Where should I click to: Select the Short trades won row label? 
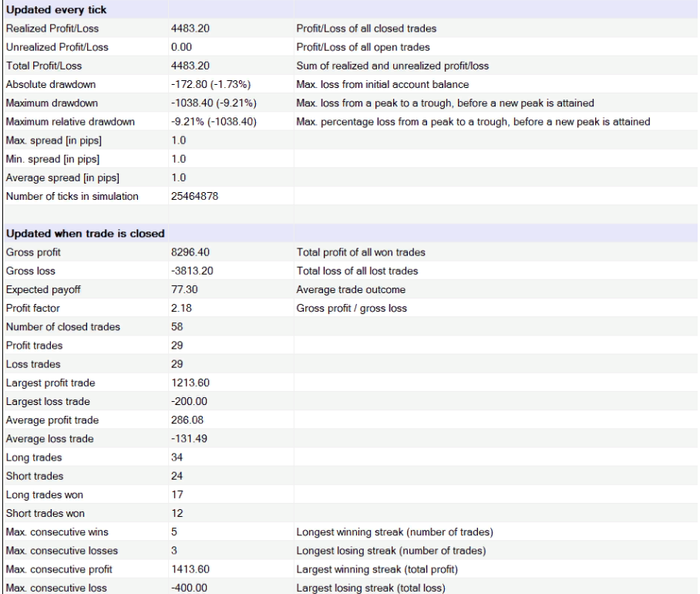(x=45, y=513)
